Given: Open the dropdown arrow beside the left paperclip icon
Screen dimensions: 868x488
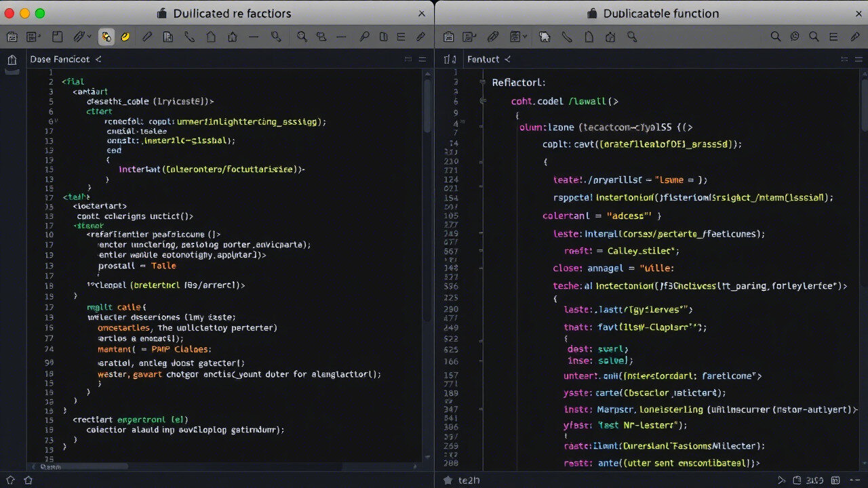Looking at the screenshot, I should [x=89, y=37].
